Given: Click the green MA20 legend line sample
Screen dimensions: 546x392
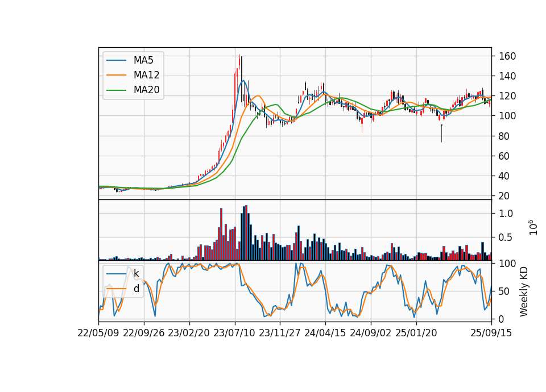Looking at the screenshot, I should 116,90.
